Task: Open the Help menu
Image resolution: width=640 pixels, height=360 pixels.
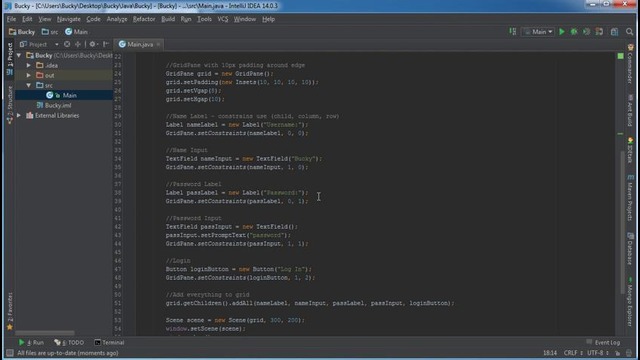Action: click(x=268, y=19)
